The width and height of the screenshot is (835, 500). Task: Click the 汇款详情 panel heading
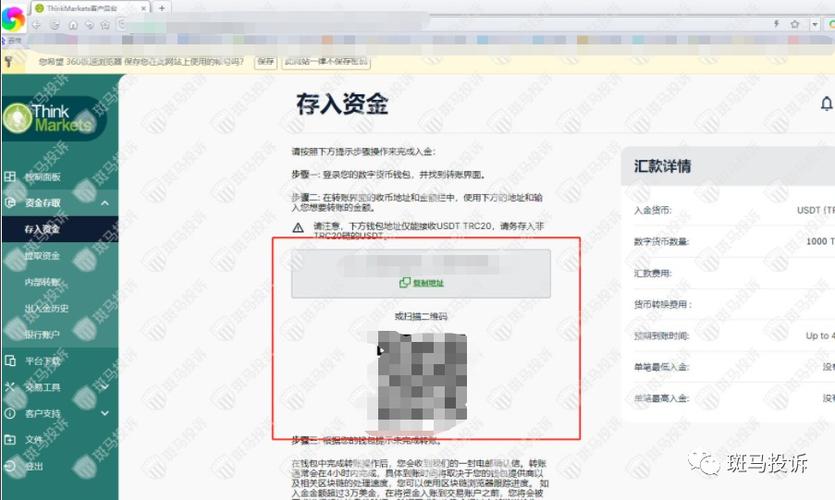662,166
